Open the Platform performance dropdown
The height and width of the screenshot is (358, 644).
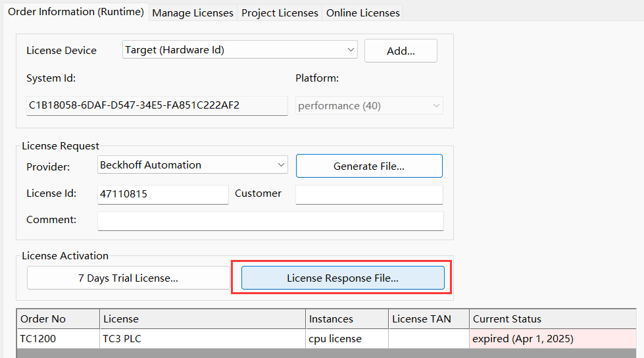(369, 106)
